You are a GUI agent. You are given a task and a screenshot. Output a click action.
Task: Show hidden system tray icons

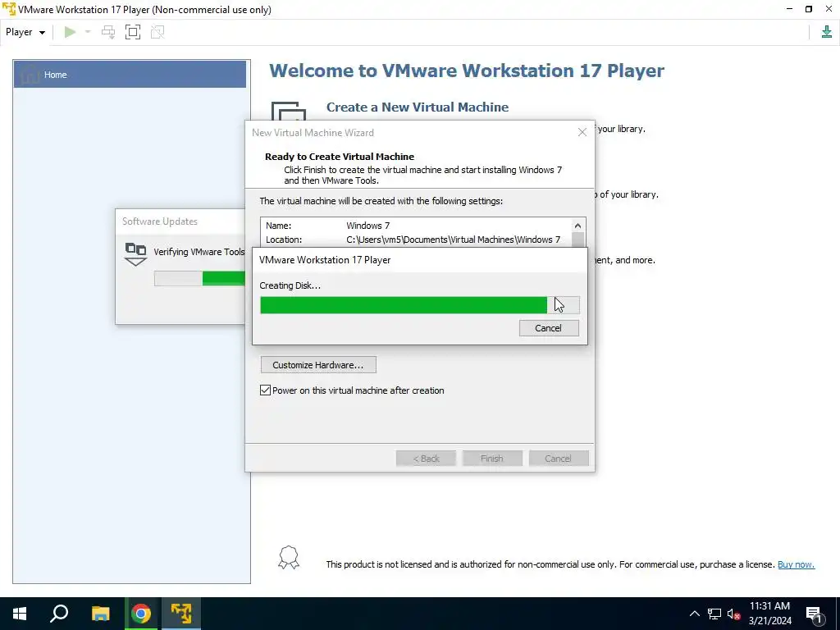pyautogui.click(x=694, y=614)
